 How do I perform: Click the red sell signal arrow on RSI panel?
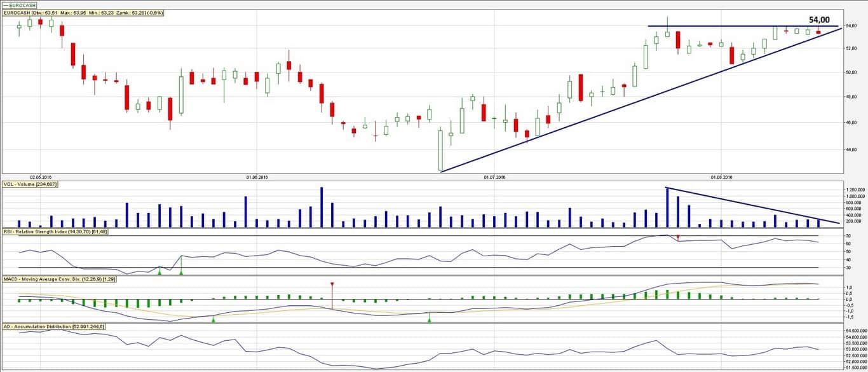[678, 237]
